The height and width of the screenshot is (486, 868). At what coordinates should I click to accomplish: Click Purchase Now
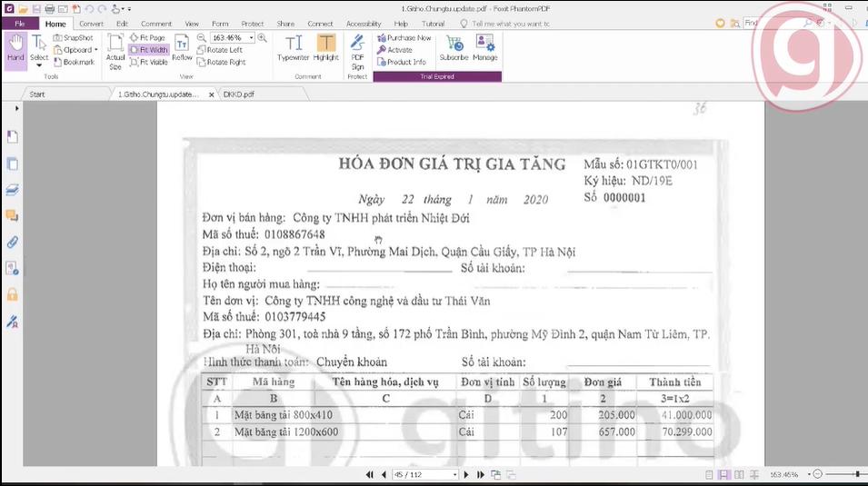404,37
